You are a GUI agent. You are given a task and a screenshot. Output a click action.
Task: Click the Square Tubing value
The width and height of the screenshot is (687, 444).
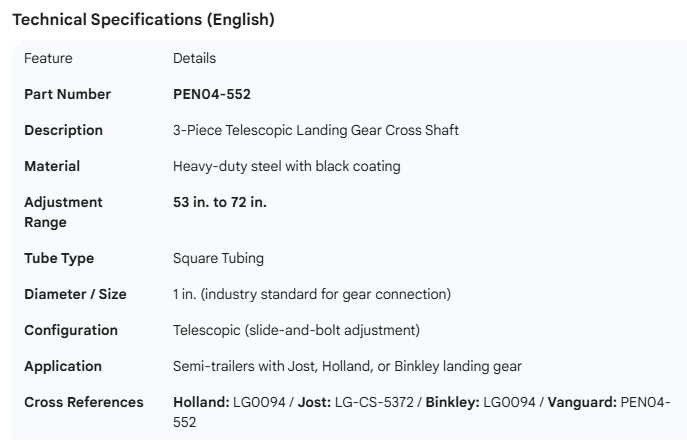[x=218, y=258]
